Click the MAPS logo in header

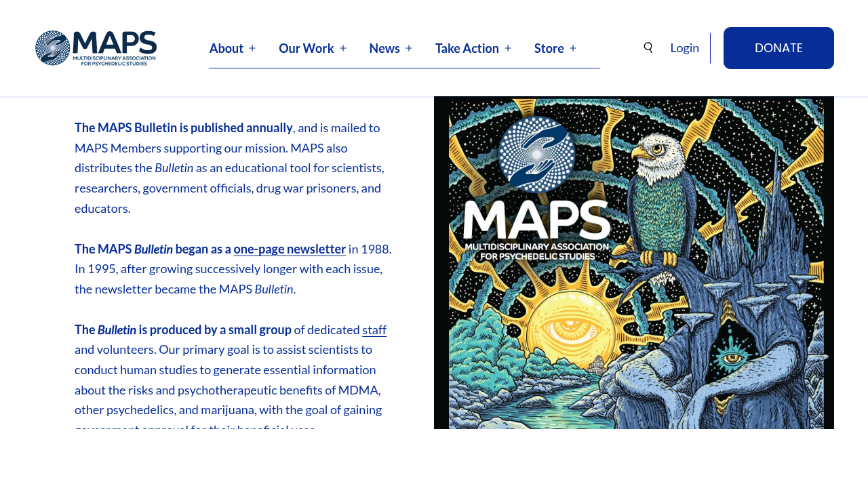click(x=96, y=48)
